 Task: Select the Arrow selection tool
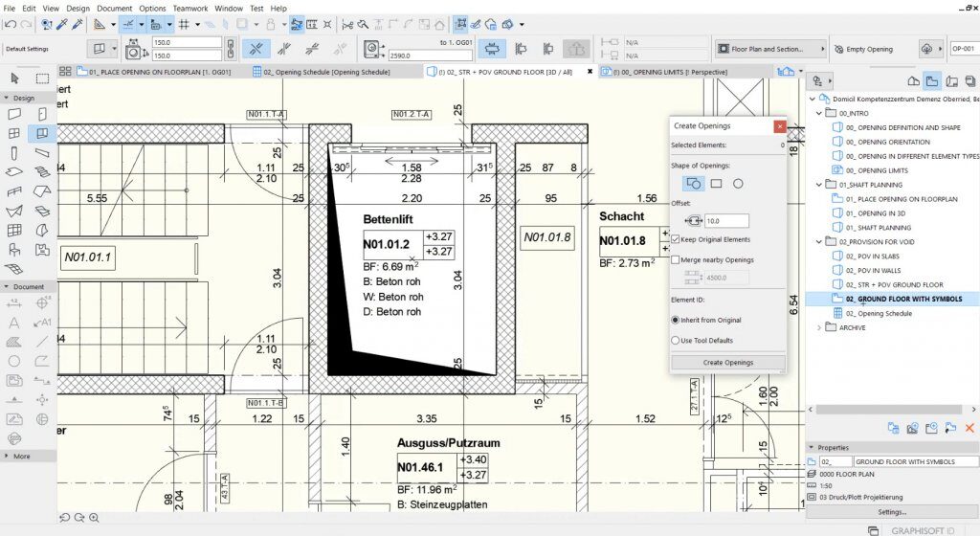coord(15,78)
